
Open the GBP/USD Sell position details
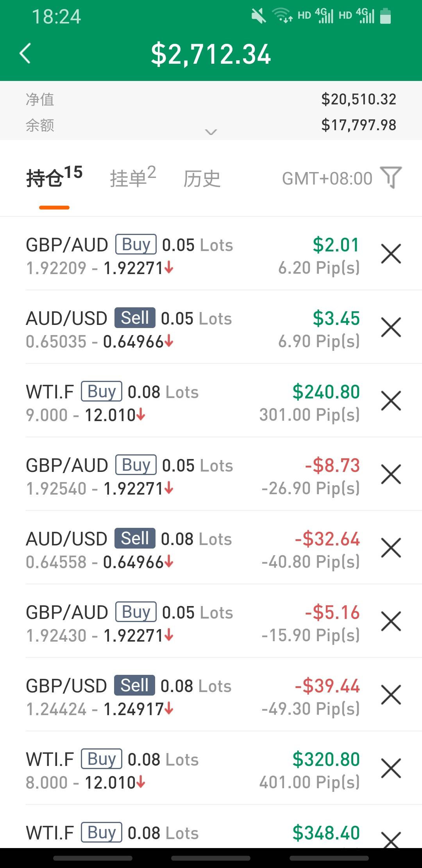coord(156,697)
